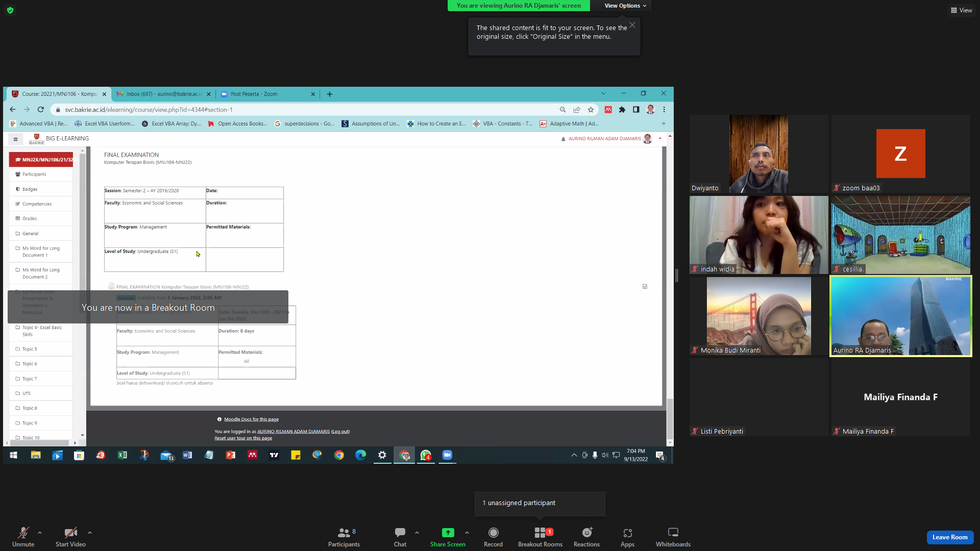The width and height of the screenshot is (980, 551).
Task: Reload the page in the shared Chrome window
Action: pyautogui.click(x=41, y=110)
